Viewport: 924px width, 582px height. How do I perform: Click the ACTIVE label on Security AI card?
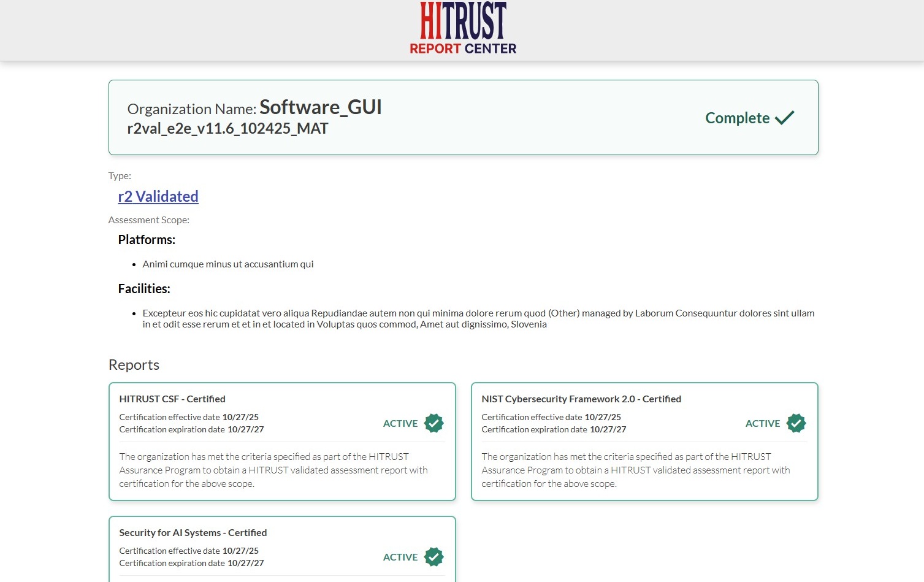point(400,557)
